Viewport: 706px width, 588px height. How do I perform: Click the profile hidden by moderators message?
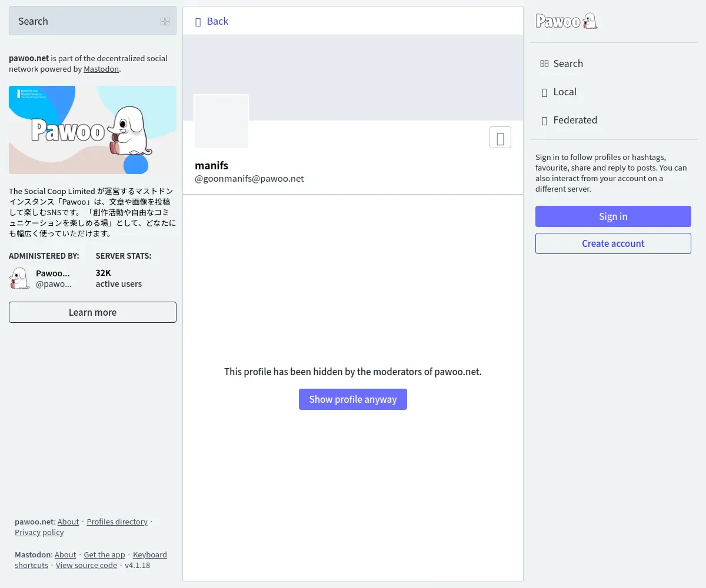click(353, 372)
